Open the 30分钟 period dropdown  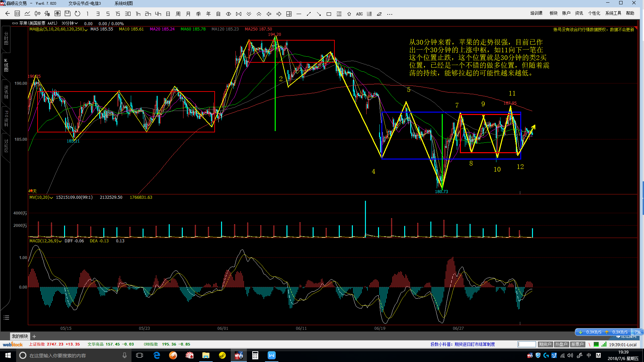click(x=69, y=23)
